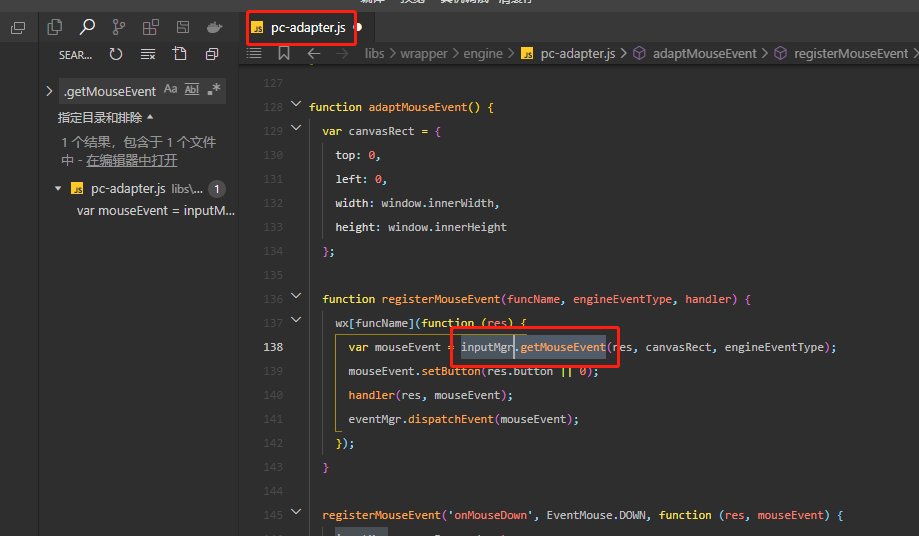919x536 pixels.
Task: Fold the canvasRect object at line 129
Action: [x=296, y=128]
